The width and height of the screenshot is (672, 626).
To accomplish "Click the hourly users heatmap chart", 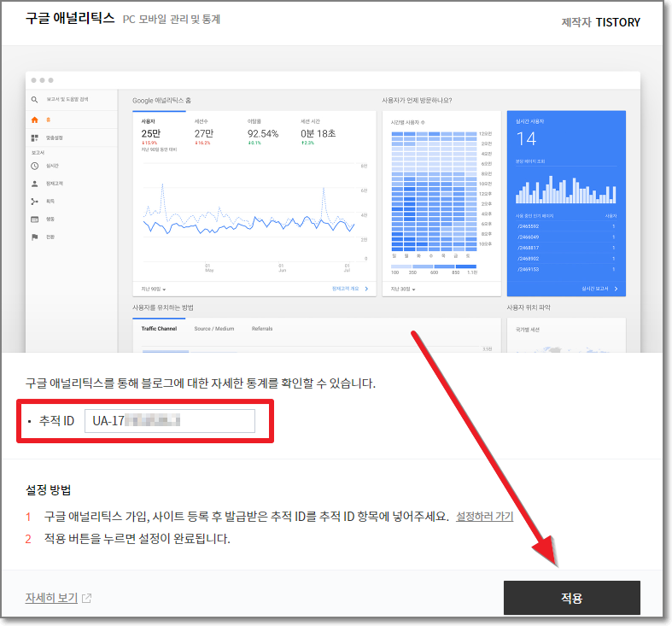I will [434, 191].
